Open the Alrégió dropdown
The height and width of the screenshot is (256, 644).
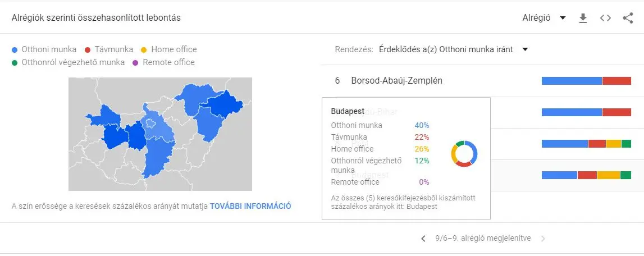click(x=543, y=18)
